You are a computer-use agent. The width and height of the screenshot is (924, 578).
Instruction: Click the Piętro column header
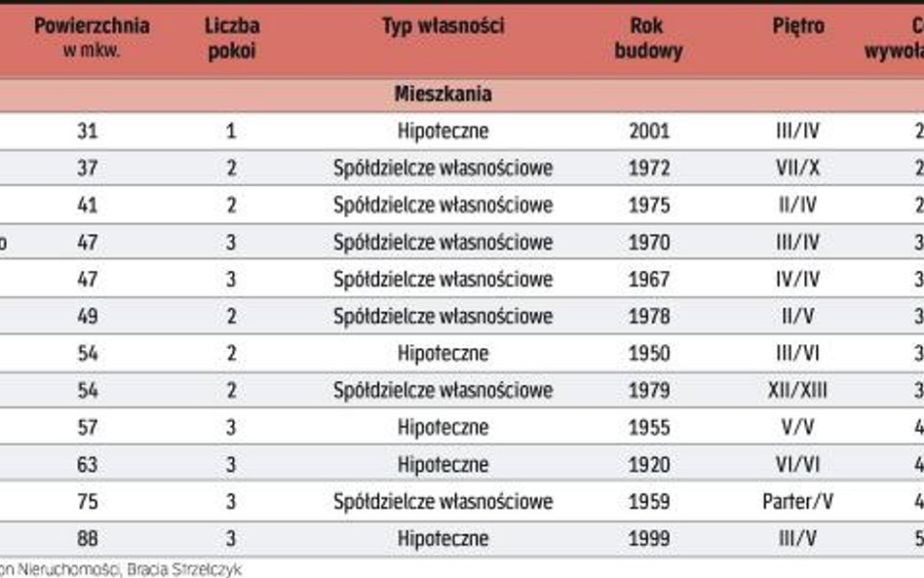click(x=798, y=26)
